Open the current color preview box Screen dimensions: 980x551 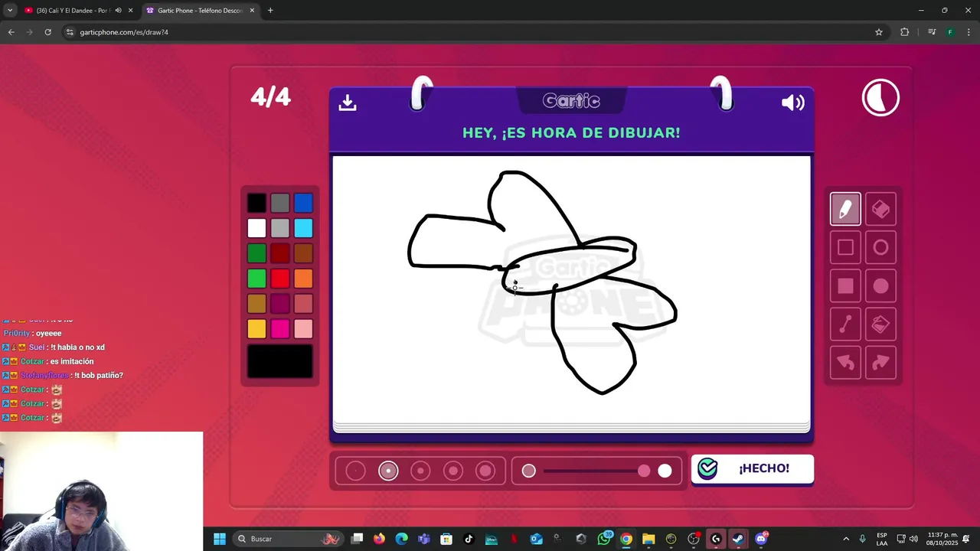pyautogui.click(x=280, y=361)
